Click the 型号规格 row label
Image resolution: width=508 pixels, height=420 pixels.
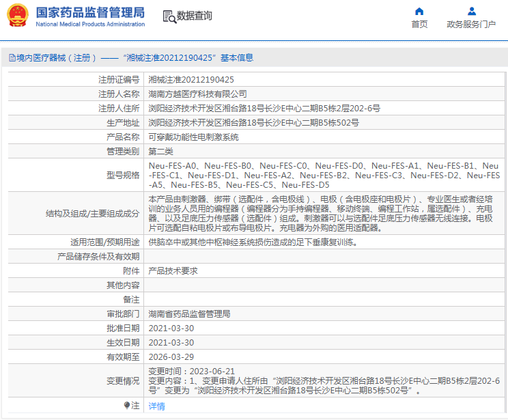click(x=123, y=176)
